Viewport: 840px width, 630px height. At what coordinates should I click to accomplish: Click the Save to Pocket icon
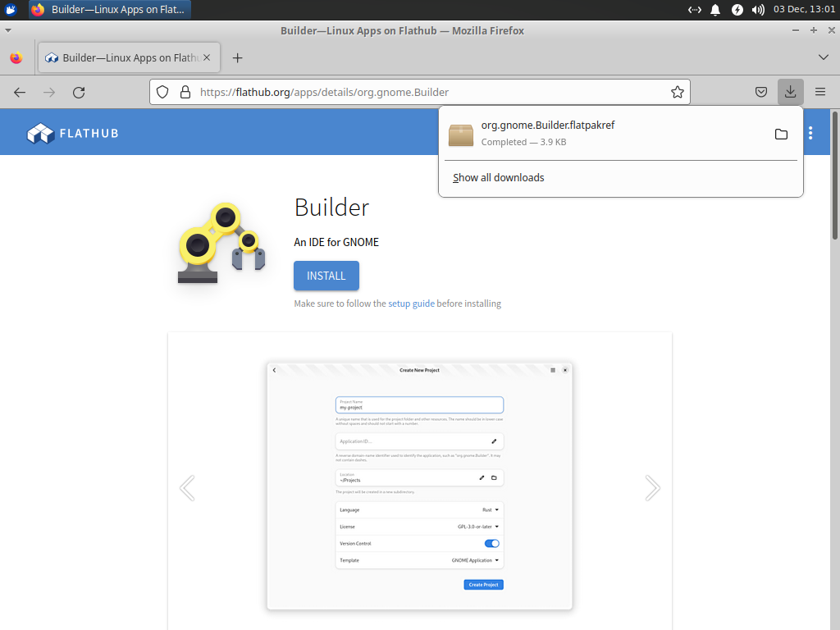tap(760, 92)
